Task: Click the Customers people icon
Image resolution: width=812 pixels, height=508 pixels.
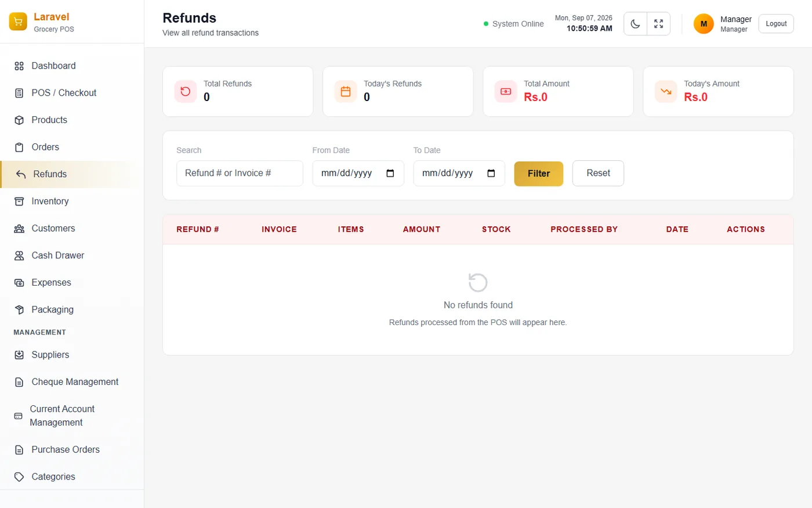Action: point(19,229)
